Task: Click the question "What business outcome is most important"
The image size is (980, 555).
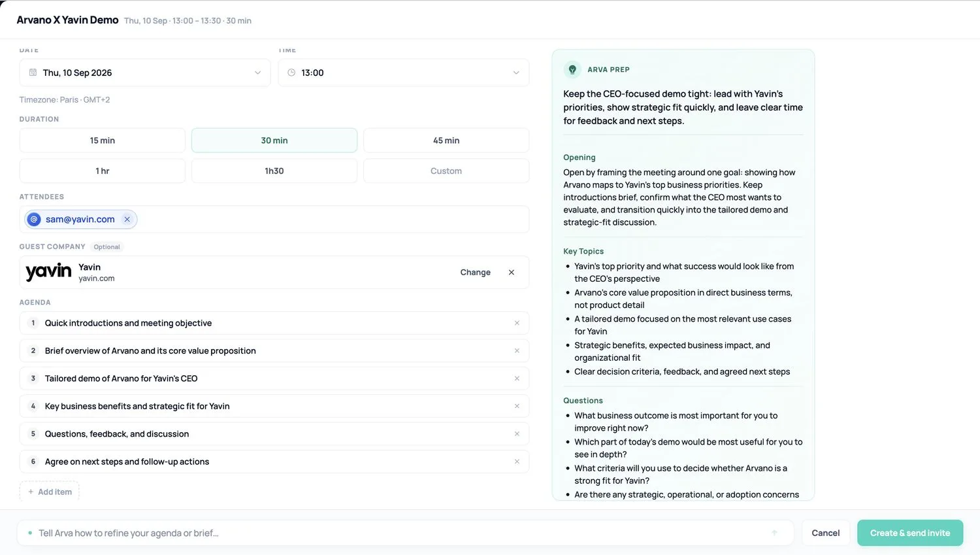Action: 676,422
